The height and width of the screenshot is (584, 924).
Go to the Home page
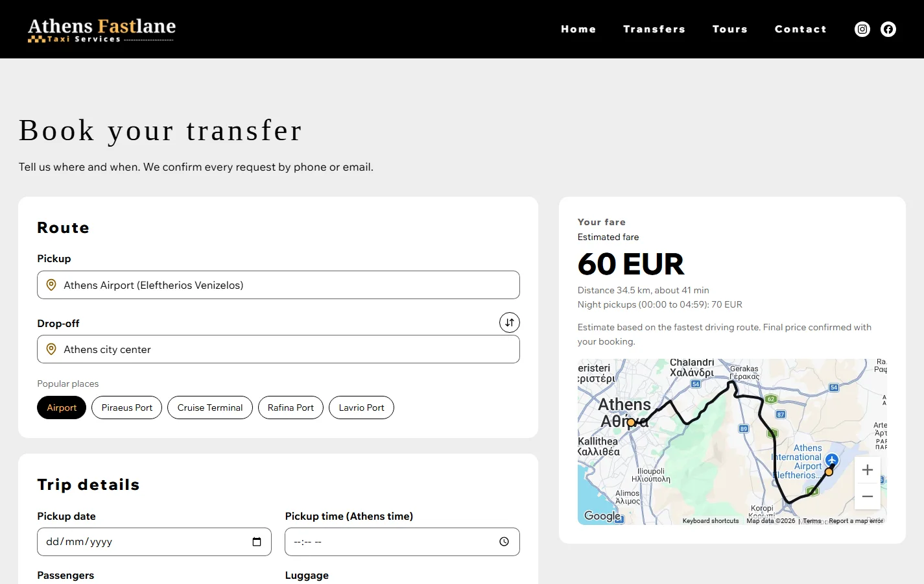[578, 29]
